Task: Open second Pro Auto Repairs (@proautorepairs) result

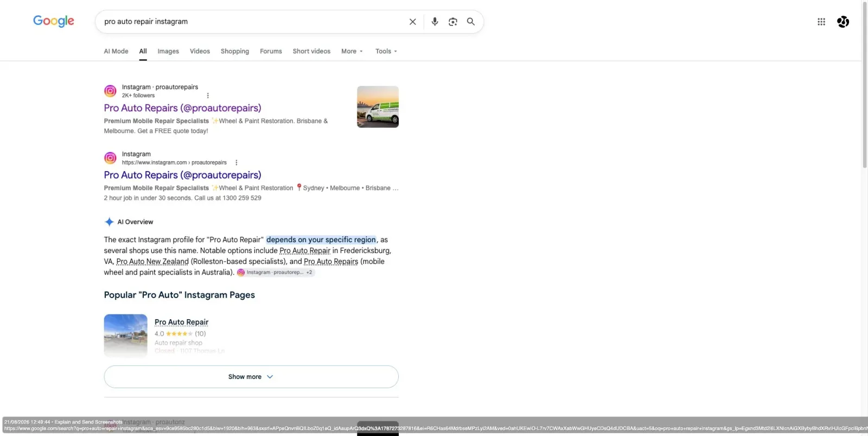Action: (x=182, y=175)
